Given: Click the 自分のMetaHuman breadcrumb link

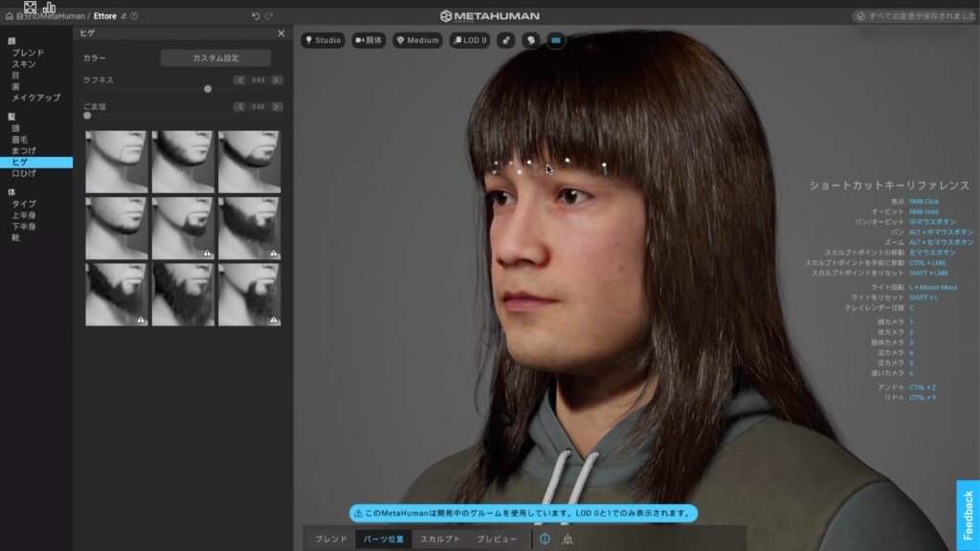Looking at the screenshot, I should [51, 16].
